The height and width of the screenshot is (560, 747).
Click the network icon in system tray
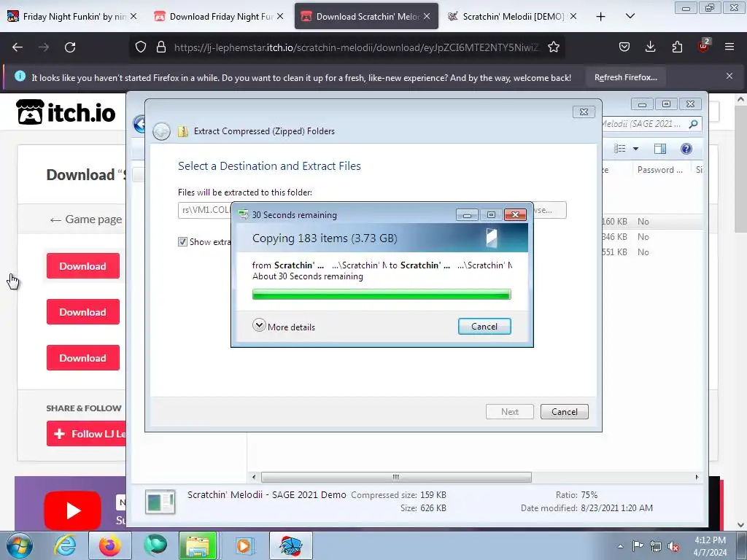click(656, 546)
